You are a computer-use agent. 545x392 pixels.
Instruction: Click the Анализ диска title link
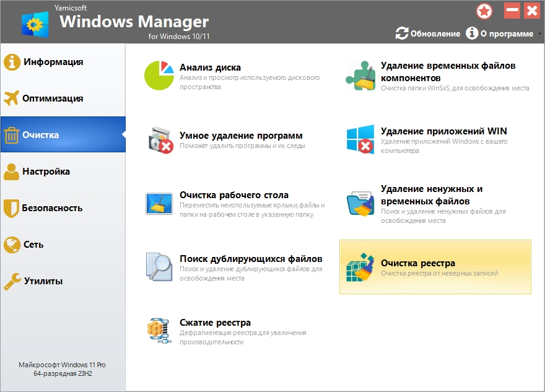[x=210, y=68]
